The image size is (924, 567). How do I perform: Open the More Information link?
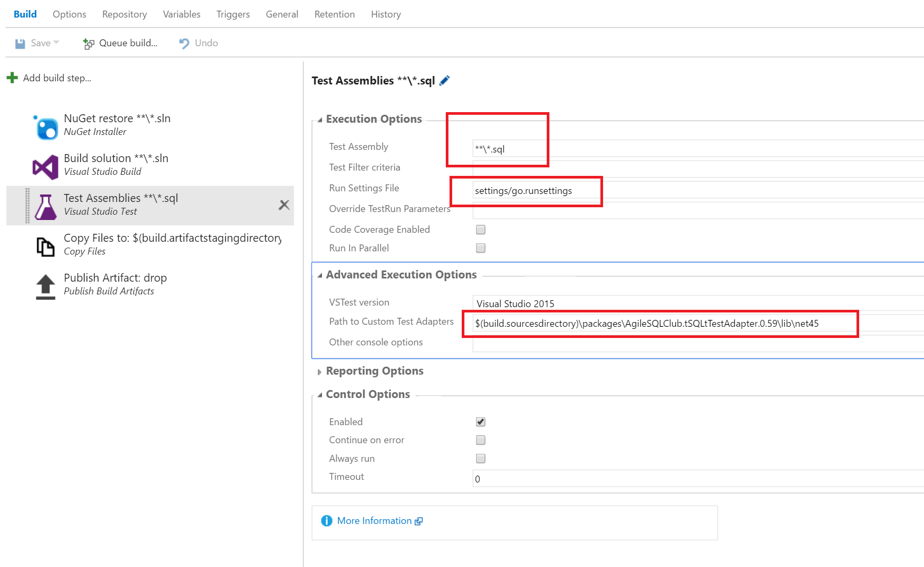tap(374, 521)
